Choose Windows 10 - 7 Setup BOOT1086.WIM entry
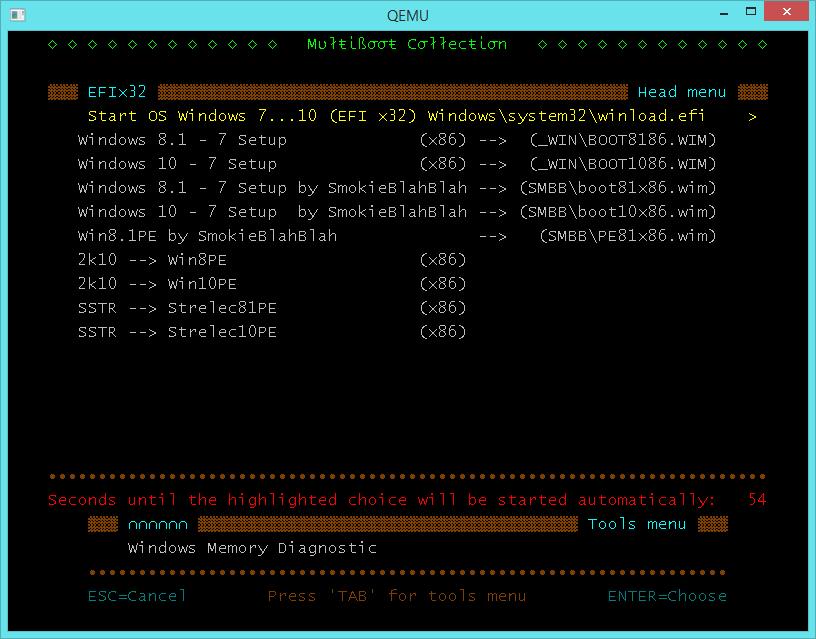The height and width of the screenshot is (639, 816). coord(397,164)
